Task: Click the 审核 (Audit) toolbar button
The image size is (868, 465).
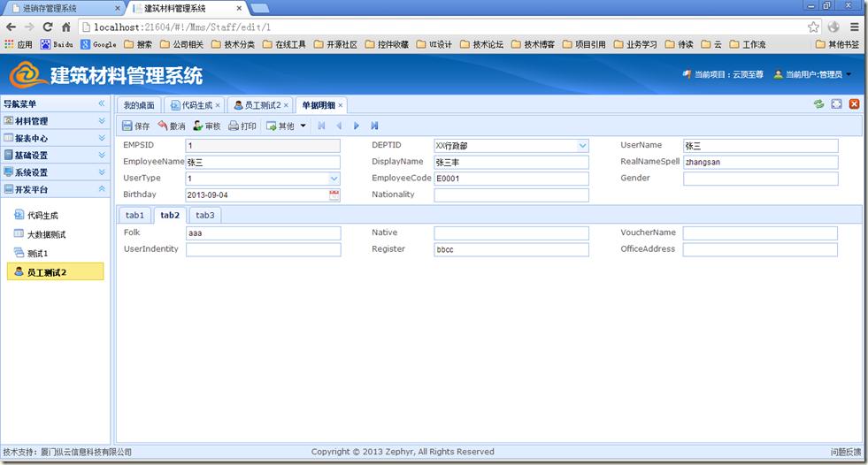Action: click(207, 126)
